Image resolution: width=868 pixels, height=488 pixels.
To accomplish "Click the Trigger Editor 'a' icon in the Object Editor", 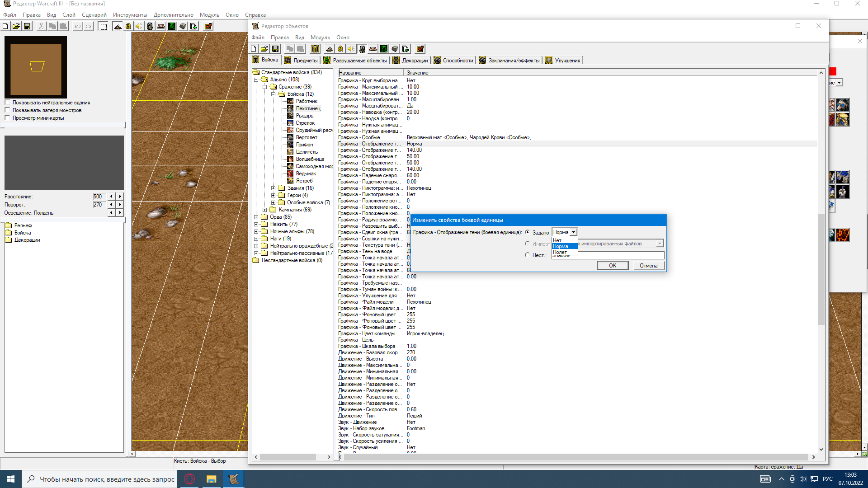I will coord(340,49).
